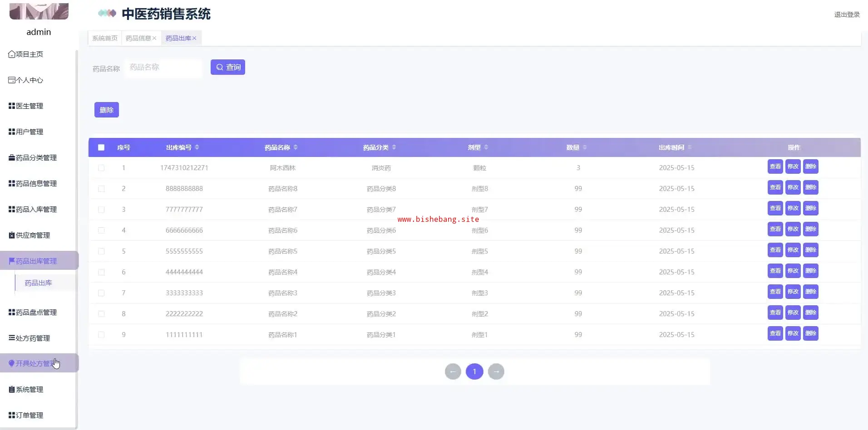Click the grid icon next to 医生管理
Screen dimensions: 868x430
coord(12,106)
